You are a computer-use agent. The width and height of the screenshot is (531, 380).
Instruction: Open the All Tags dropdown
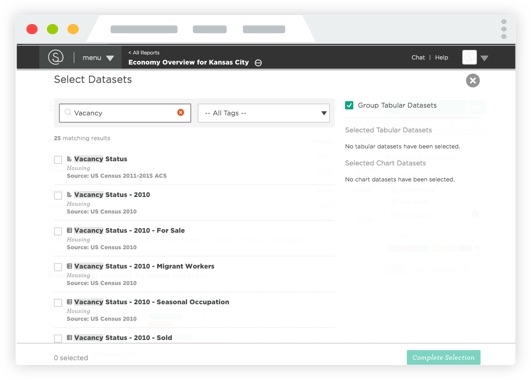pos(263,113)
